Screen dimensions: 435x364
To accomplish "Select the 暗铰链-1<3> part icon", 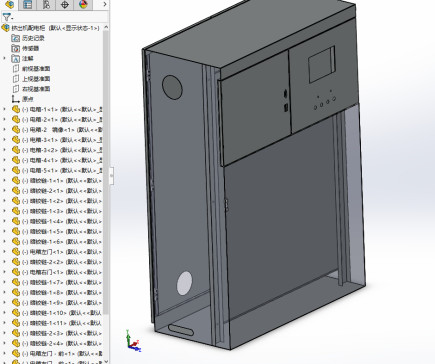I will tap(16, 211).
